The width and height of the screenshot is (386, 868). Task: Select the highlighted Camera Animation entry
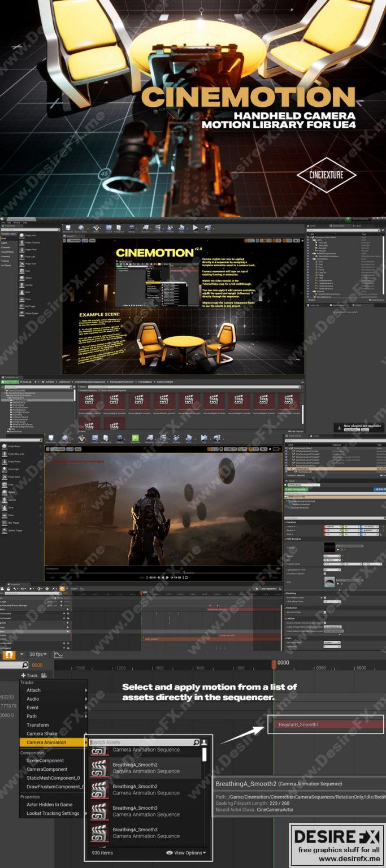(54, 742)
